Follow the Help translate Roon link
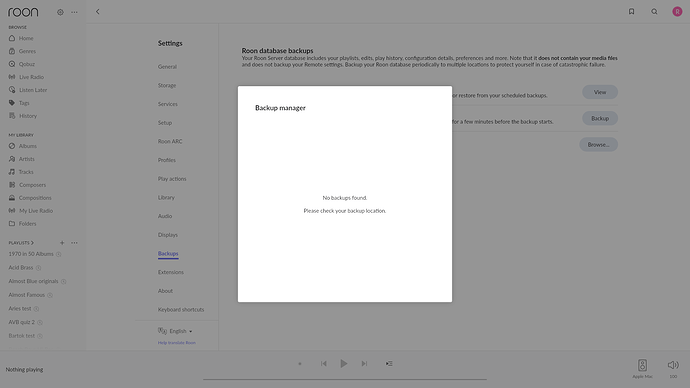 click(176, 343)
